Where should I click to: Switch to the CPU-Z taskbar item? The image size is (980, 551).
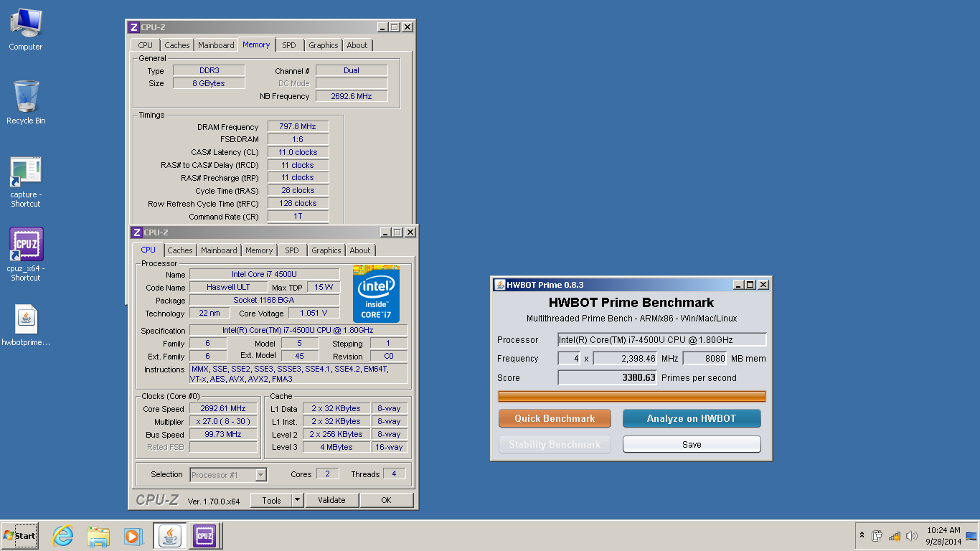pyautogui.click(x=204, y=535)
